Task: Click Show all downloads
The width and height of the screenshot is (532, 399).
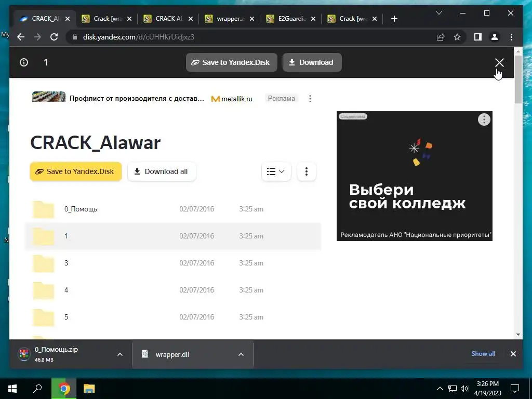Action: click(483, 353)
